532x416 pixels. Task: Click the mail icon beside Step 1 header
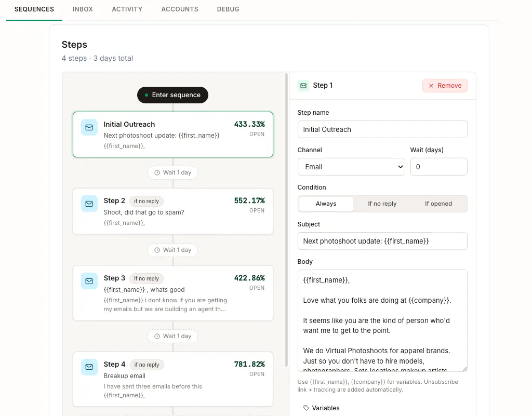303,86
